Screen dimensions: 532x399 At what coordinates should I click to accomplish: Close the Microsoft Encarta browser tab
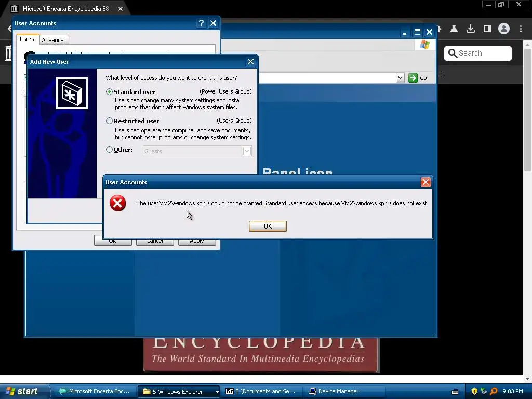click(x=121, y=9)
